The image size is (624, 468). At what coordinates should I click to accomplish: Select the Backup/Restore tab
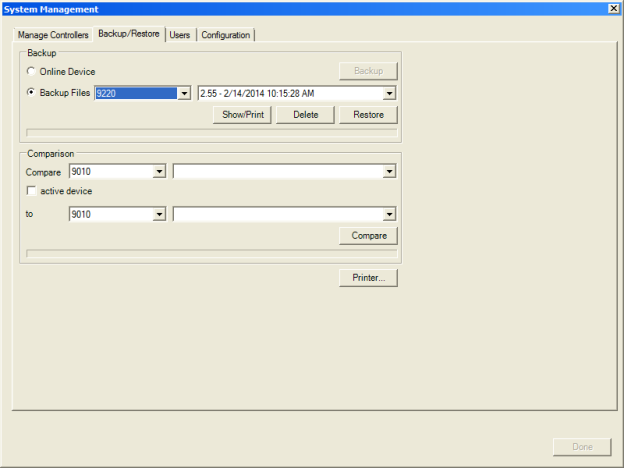coord(128,34)
